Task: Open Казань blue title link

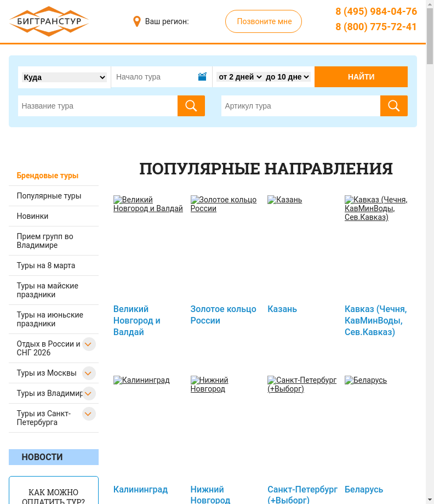Action: [x=282, y=309]
